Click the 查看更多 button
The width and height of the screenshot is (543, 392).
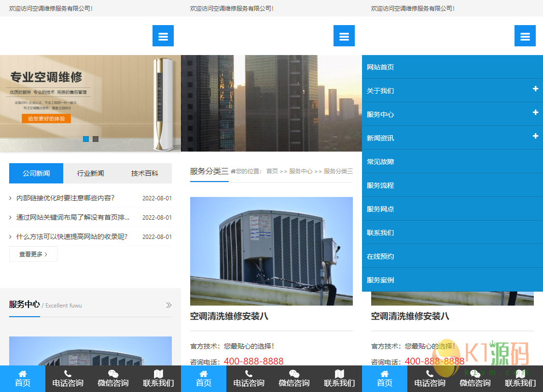click(33, 254)
